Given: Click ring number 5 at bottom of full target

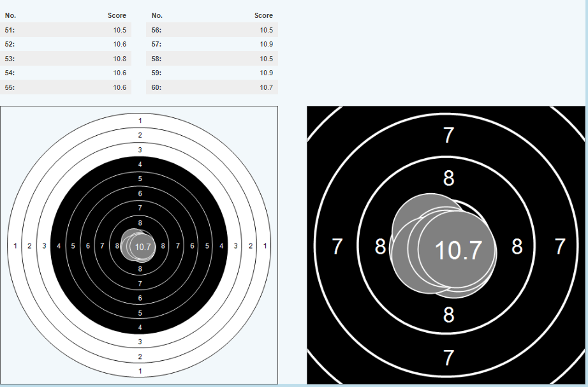Looking at the screenshot, I should pos(140,313).
